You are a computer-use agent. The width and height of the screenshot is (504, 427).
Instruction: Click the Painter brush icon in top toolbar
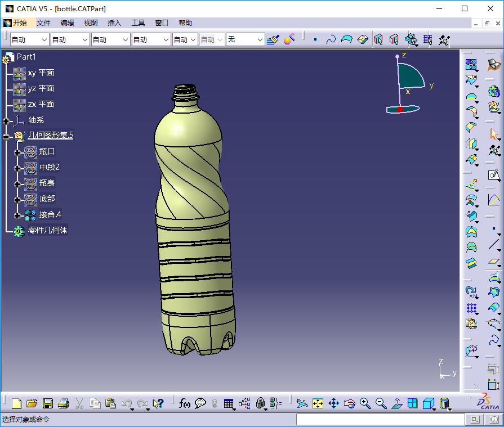273,40
